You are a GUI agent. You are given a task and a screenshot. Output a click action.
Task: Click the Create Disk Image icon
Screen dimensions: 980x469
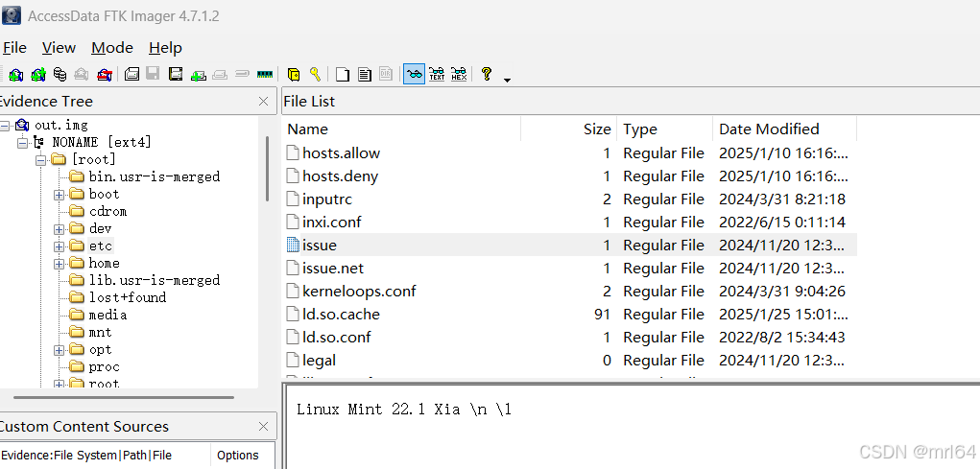[x=131, y=75]
